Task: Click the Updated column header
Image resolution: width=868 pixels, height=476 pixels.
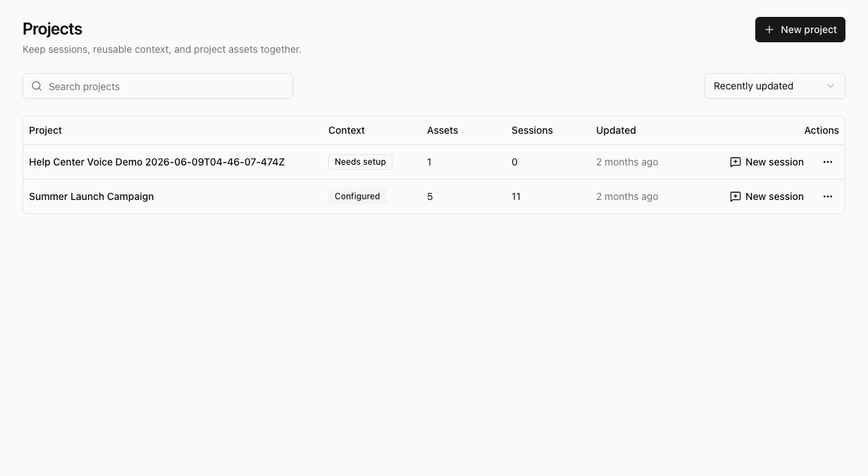Action: (616, 130)
